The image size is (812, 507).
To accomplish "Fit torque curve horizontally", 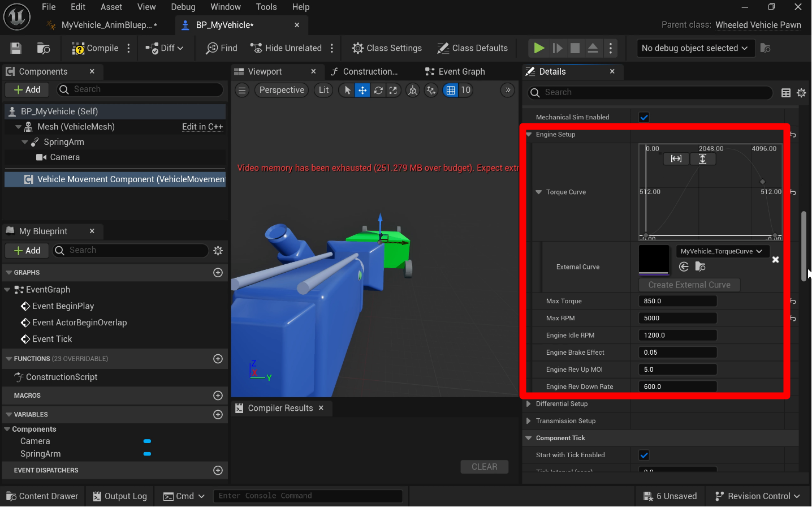I will (676, 159).
